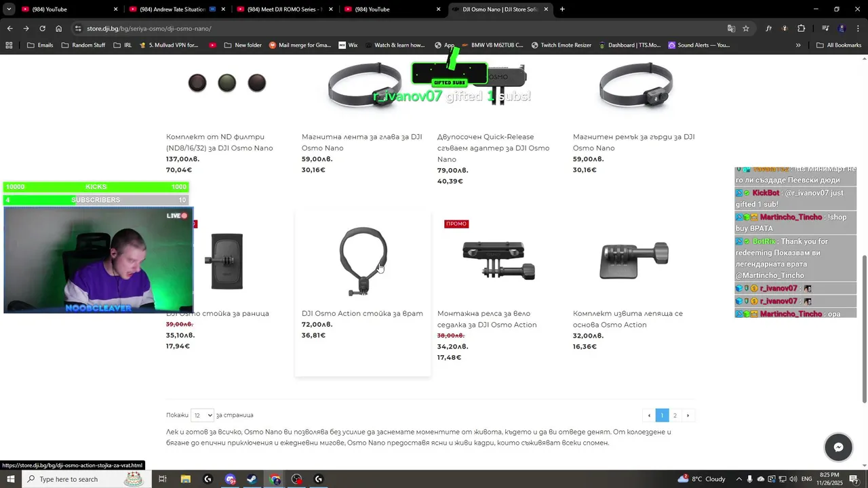868x488 pixels.
Task: Open bike saddle rail mount link
Action: (x=487, y=319)
